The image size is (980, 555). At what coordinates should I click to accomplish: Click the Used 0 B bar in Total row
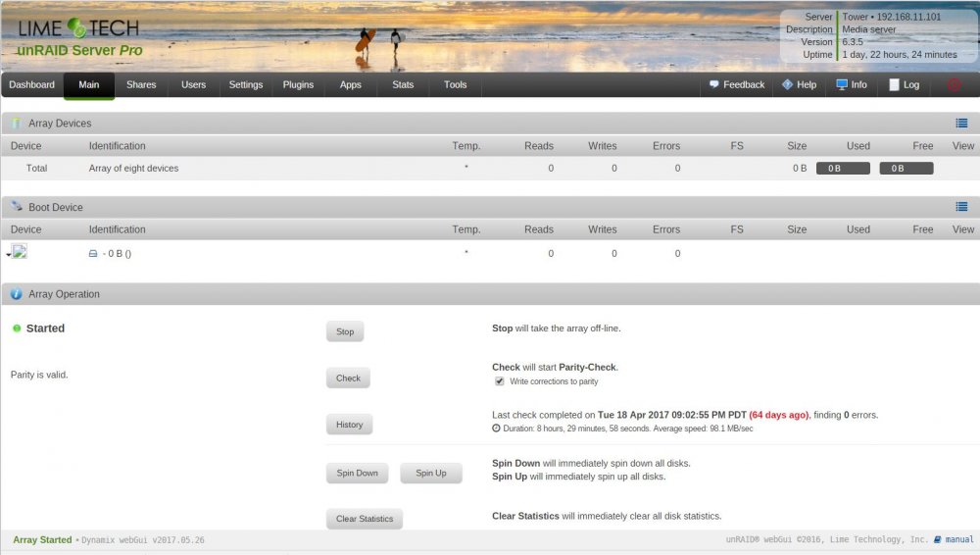pos(843,169)
